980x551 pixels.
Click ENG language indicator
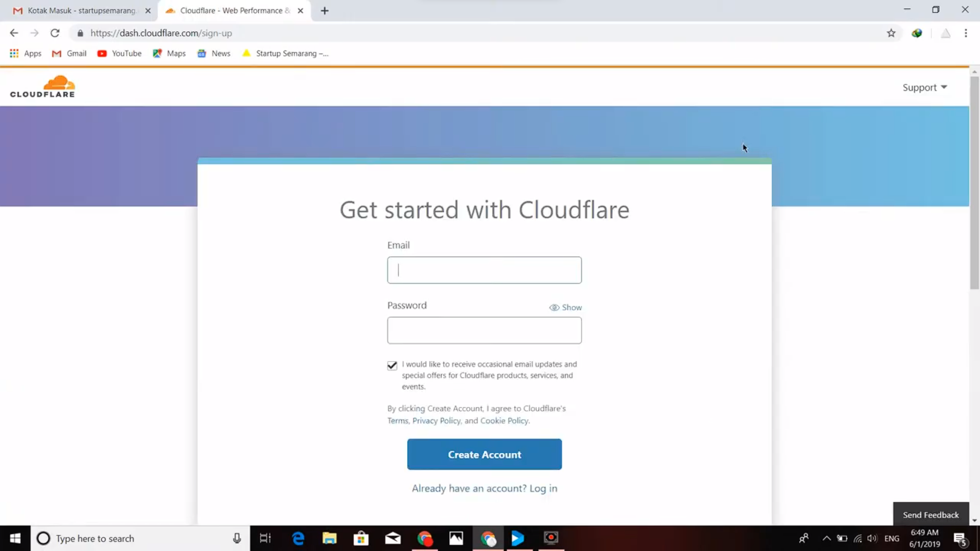click(x=892, y=538)
